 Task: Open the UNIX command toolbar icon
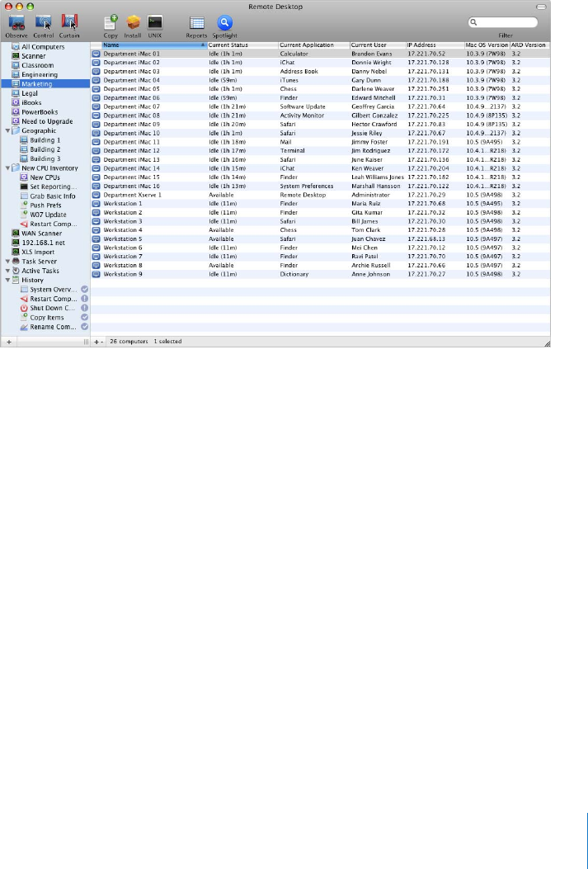[154, 23]
